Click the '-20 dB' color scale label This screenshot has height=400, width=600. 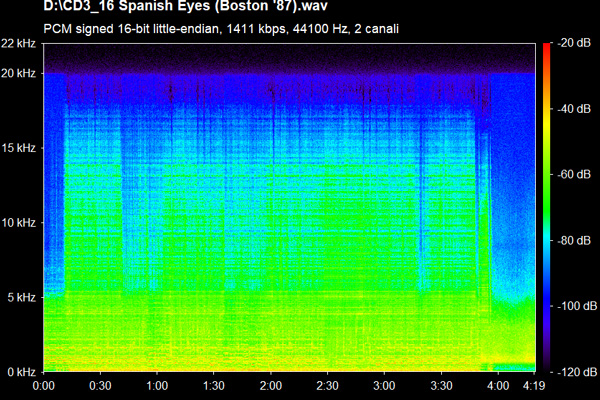(574, 43)
